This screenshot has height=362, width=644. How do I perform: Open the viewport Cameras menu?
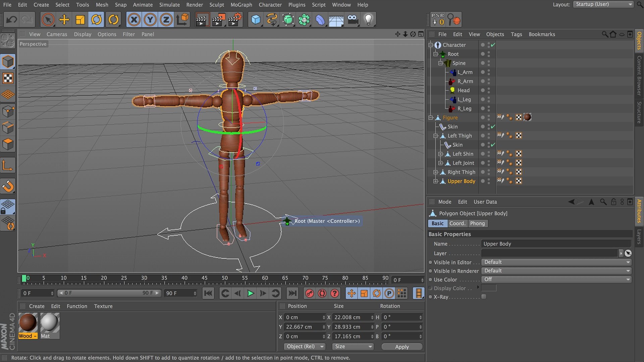[x=57, y=34]
